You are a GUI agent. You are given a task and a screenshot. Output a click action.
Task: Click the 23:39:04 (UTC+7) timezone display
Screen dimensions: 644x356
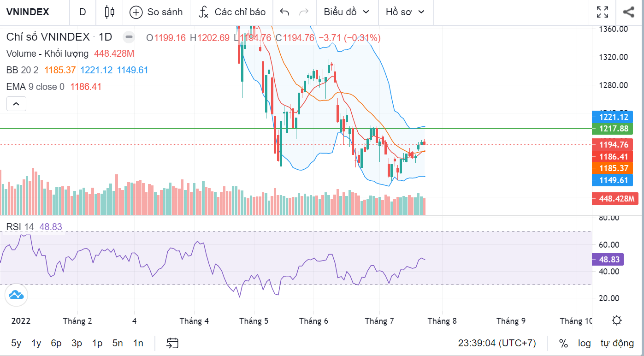tap(497, 343)
